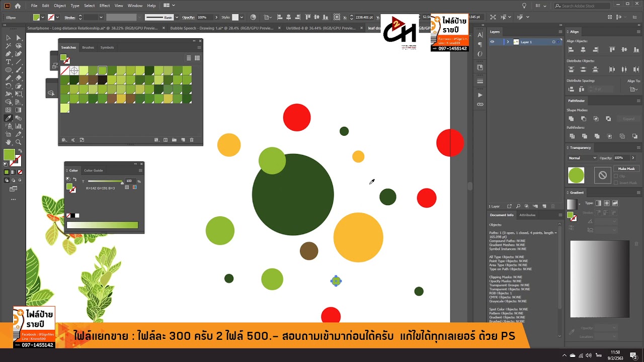The height and width of the screenshot is (362, 644).
Task: Open Recolor Artwork wheel in control bar
Action: [253, 17]
